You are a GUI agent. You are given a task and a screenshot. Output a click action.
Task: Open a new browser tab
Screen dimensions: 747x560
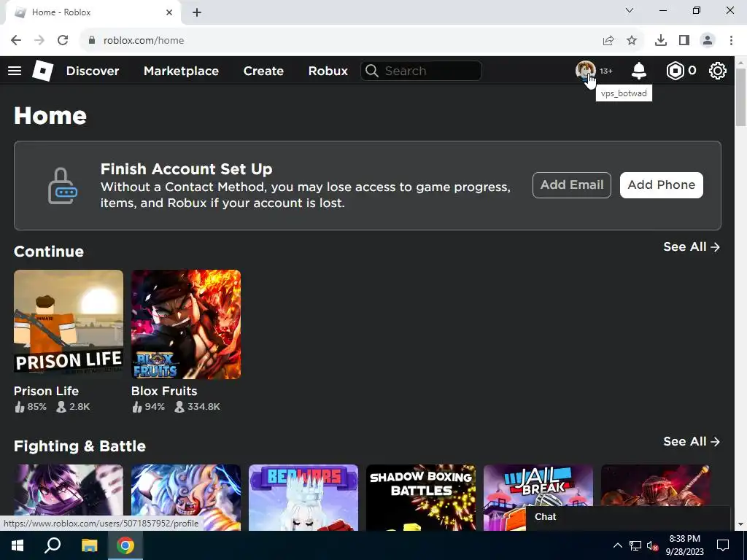197,12
